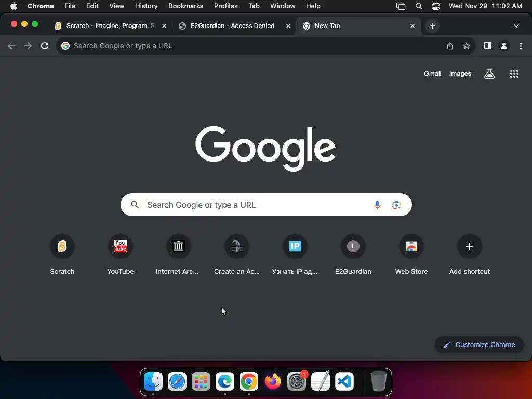Launch Safari from the Dock
Viewport: 532px width, 399px height.
[x=177, y=381]
